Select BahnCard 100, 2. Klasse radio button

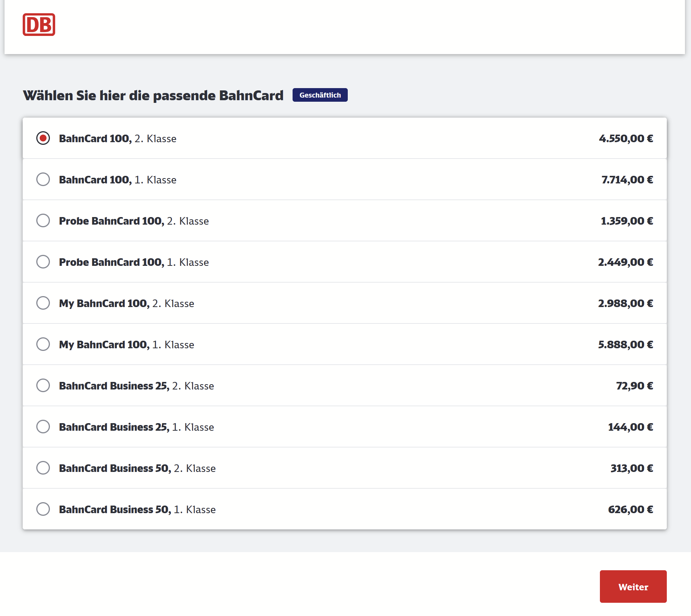[x=43, y=138]
